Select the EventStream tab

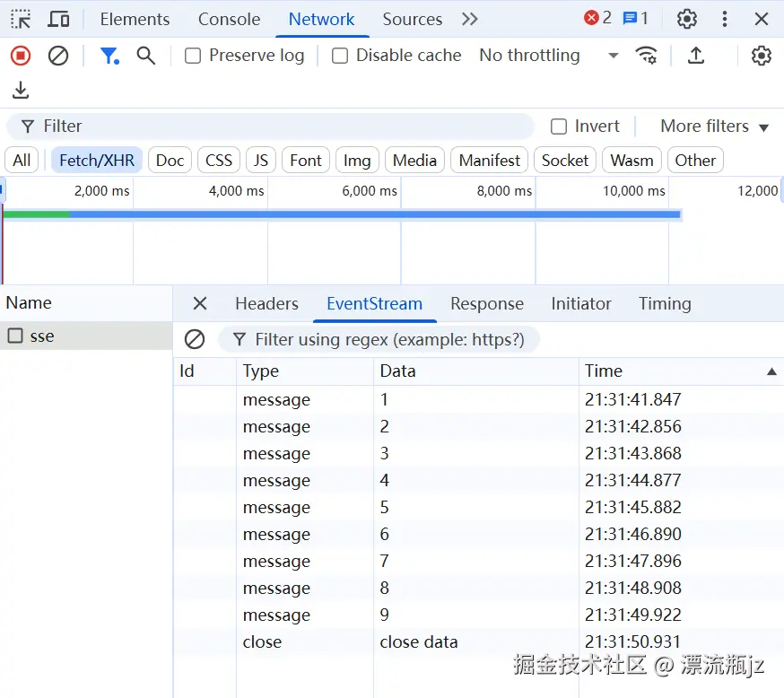point(374,303)
